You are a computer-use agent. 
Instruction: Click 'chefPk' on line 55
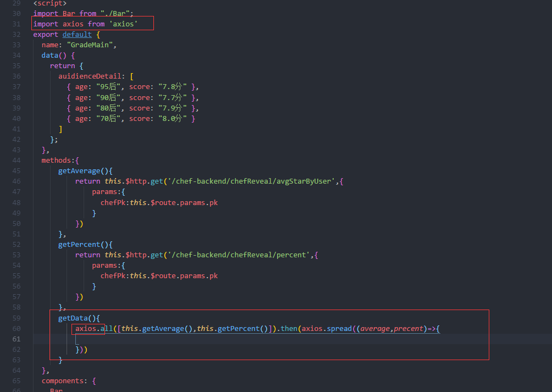[113, 276]
